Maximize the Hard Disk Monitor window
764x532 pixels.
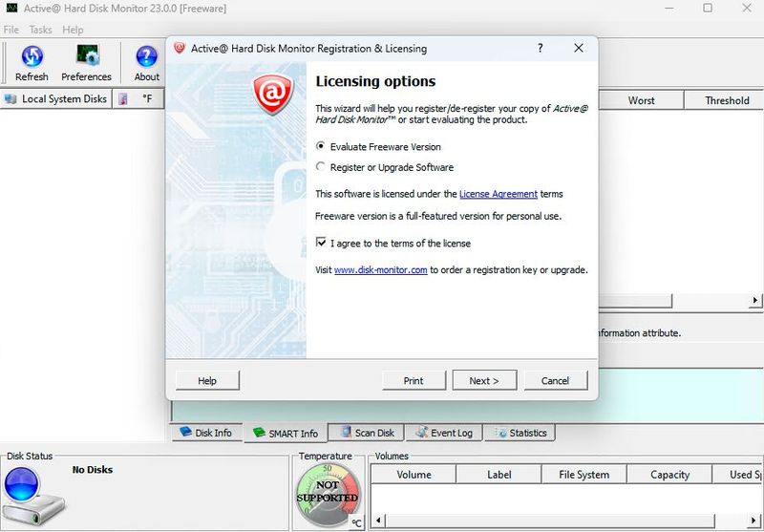tap(708, 9)
